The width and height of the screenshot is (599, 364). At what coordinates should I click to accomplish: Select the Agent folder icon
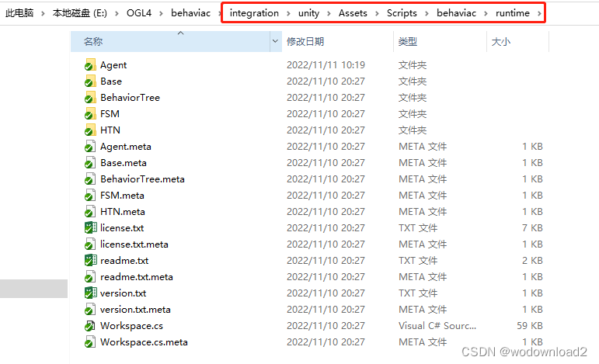(x=90, y=65)
